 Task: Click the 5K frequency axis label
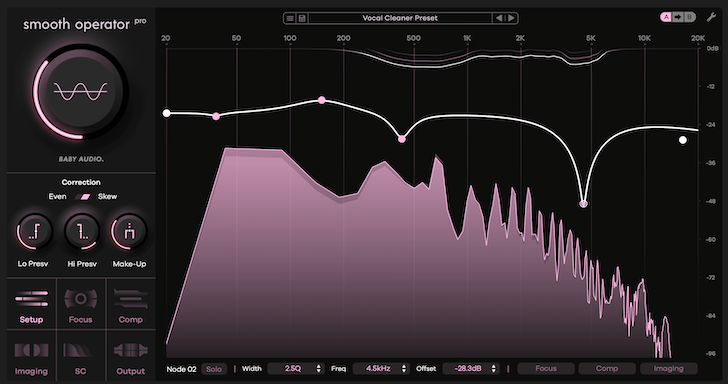(x=591, y=38)
